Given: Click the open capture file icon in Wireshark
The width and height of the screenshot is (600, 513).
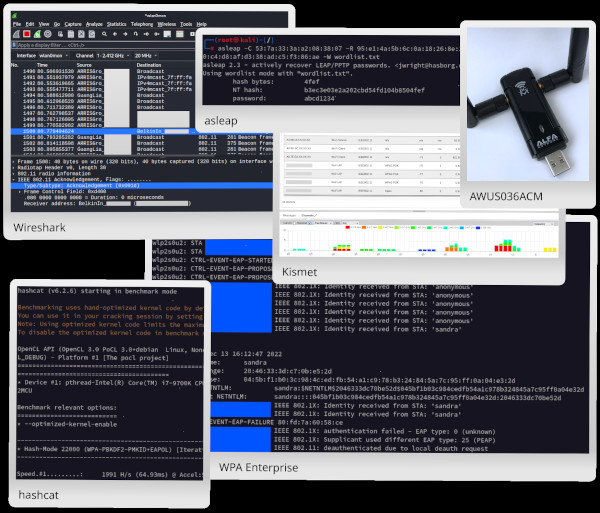Looking at the screenshot, I should [60, 34].
